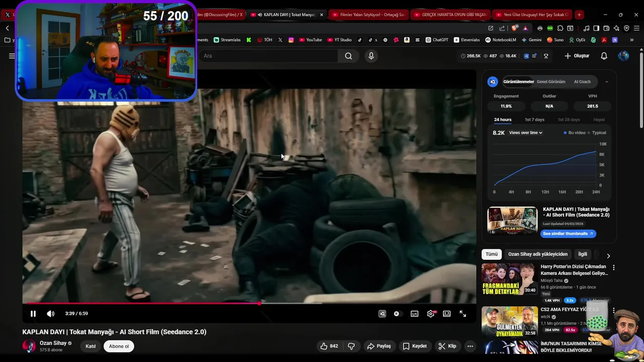The width and height of the screenshot is (644, 362).
Task: Create new content with Oluştur button
Action: click(x=577, y=56)
